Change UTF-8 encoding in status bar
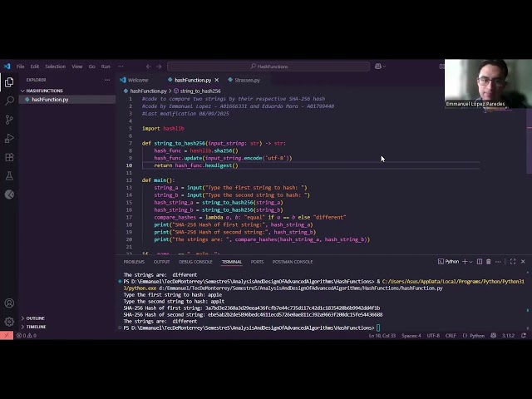The height and width of the screenshot is (399, 532). (x=433, y=336)
